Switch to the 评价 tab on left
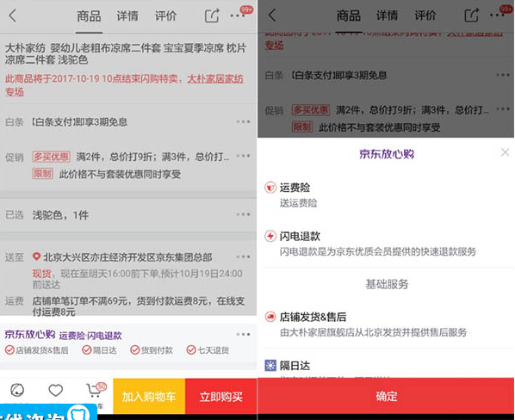 click(x=166, y=15)
